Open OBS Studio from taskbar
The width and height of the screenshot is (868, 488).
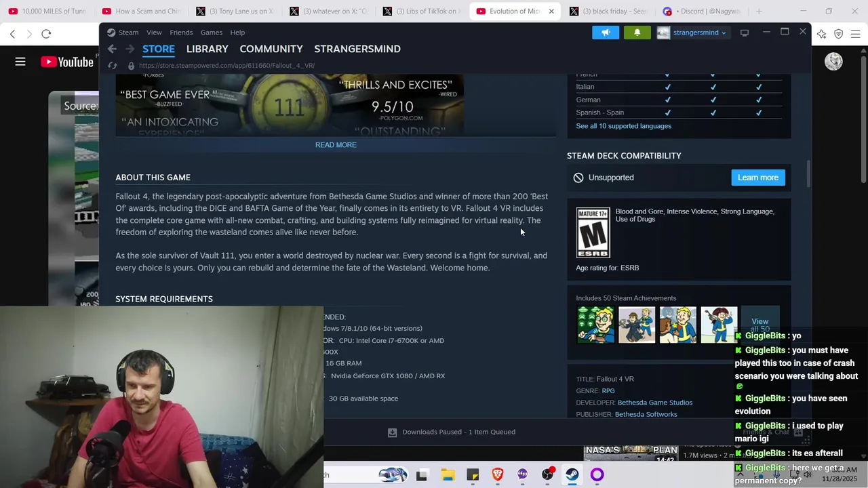coord(547,474)
